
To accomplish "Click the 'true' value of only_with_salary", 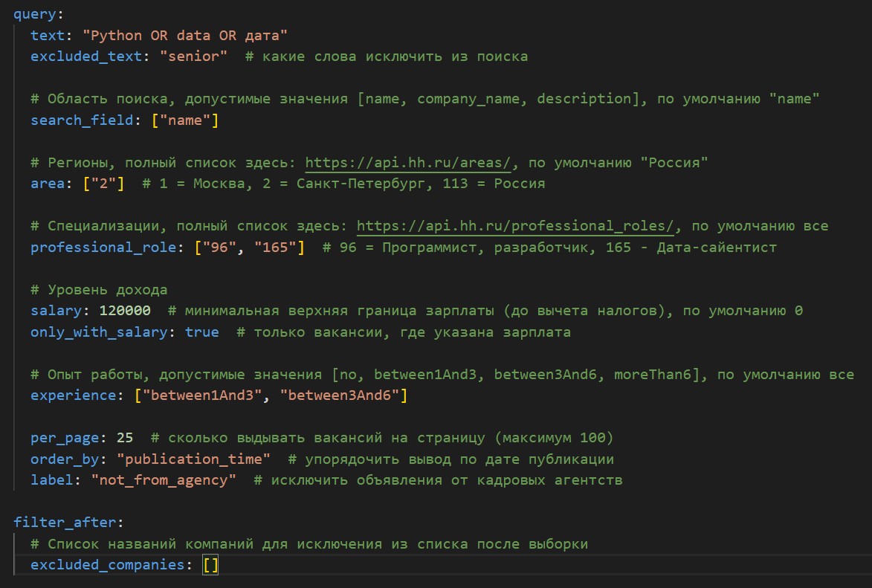I will click(202, 332).
